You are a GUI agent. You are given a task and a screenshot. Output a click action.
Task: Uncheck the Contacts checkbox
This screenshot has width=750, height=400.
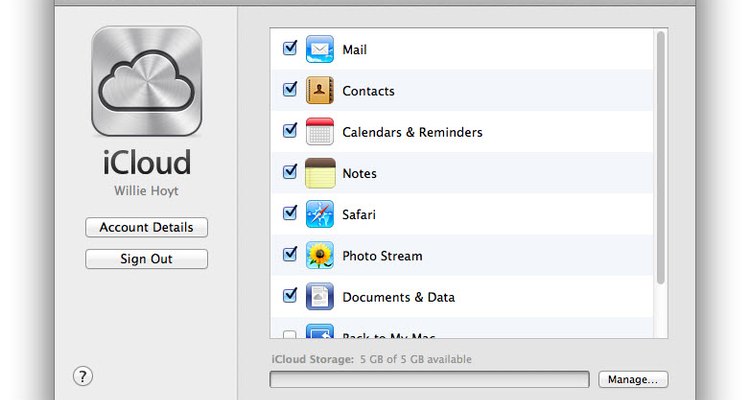tap(290, 89)
